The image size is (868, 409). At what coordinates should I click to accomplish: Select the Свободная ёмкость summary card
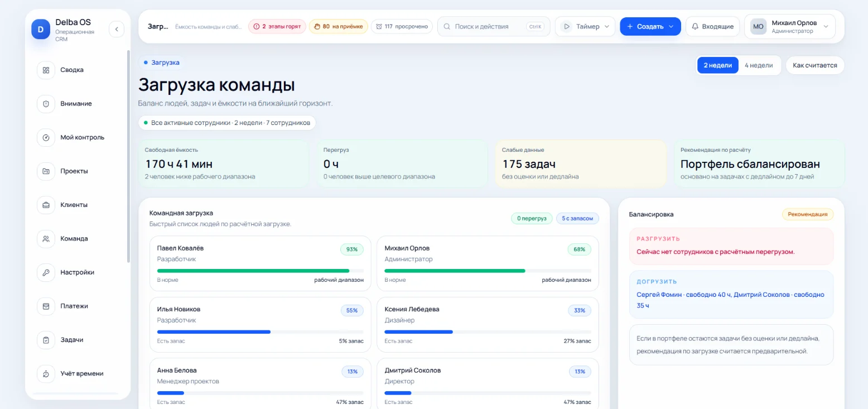[223, 163]
